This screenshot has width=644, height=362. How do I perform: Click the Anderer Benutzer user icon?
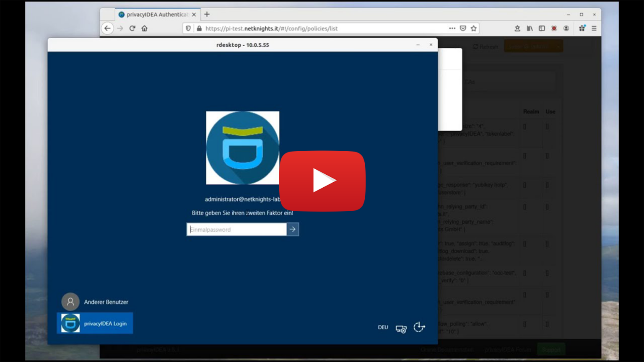pyautogui.click(x=70, y=302)
